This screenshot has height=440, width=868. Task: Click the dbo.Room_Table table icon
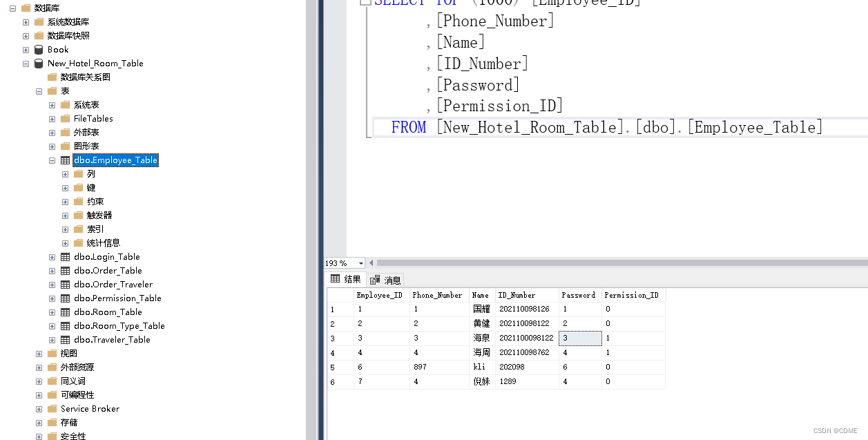pos(65,312)
